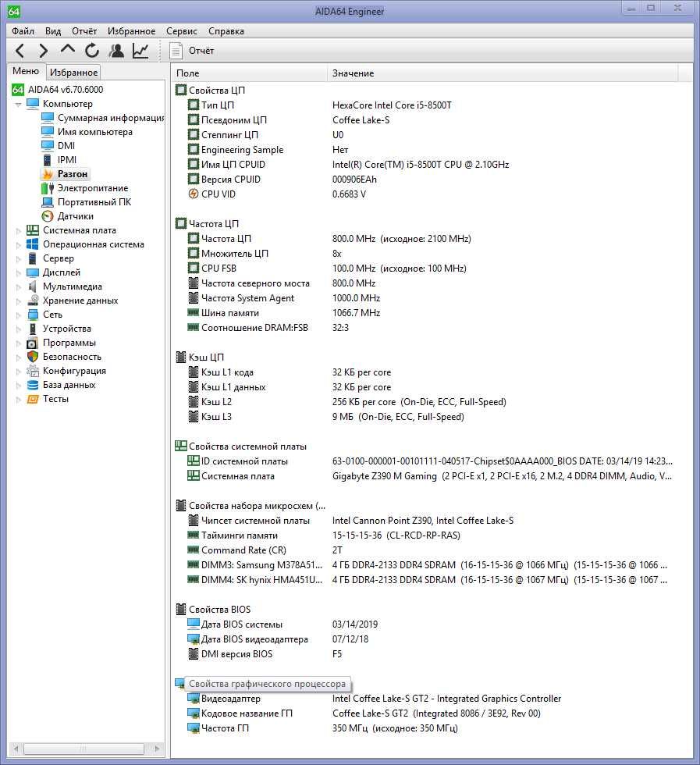Expand the Устройства tree node
The height and width of the screenshot is (765, 700).
point(18,329)
